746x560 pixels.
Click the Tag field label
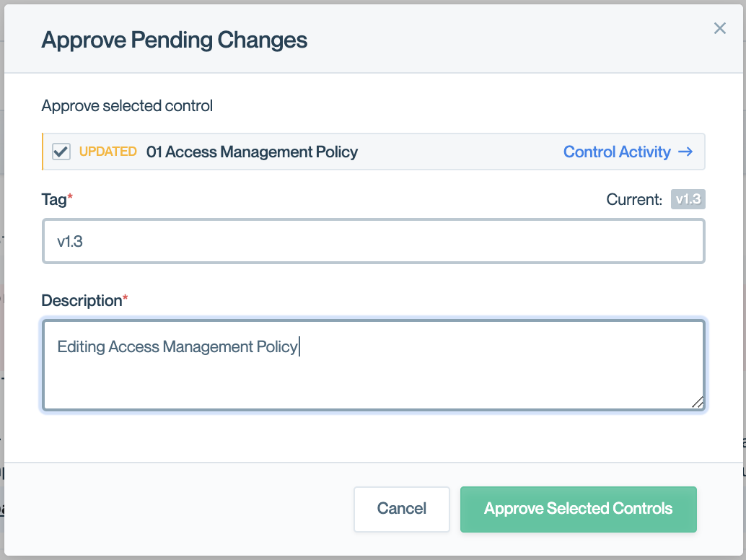click(x=54, y=200)
